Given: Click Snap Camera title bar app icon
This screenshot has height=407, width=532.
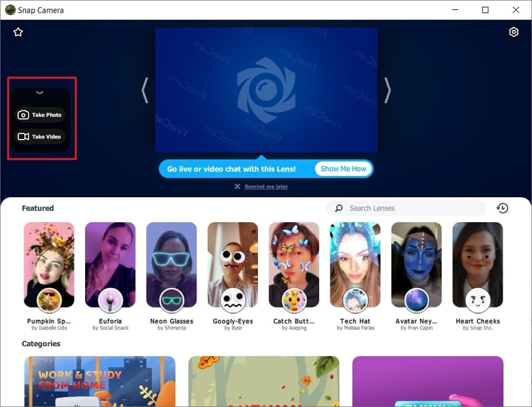Looking at the screenshot, I should 10,10.
